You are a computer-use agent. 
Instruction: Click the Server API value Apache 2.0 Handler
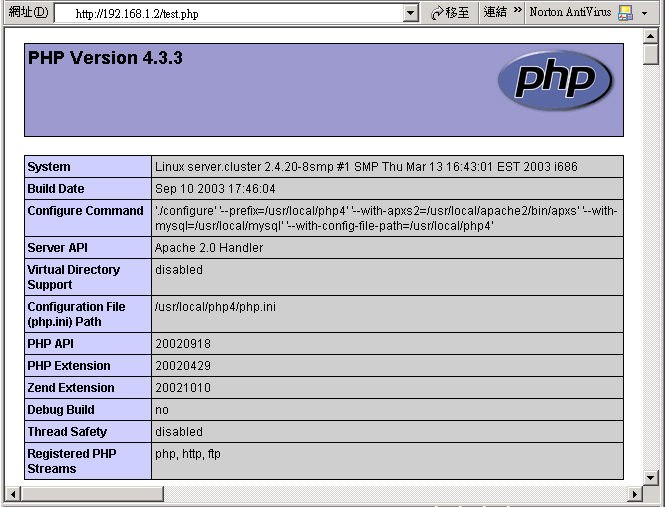[x=209, y=248]
